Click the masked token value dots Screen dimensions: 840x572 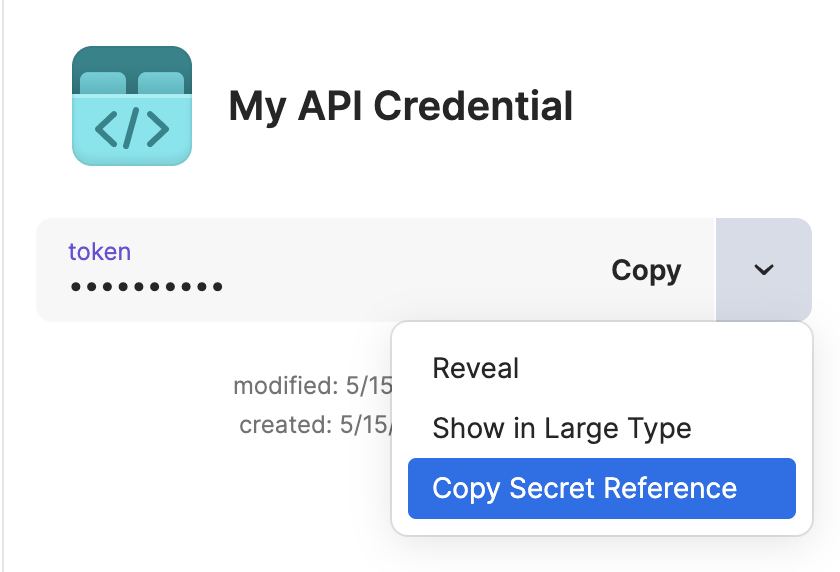[x=147, y=288]
